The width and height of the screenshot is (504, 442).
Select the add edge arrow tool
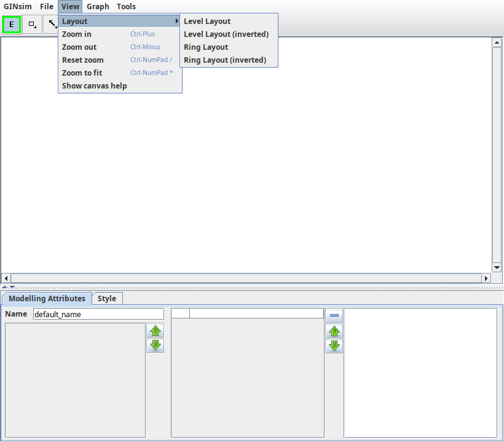coord(53,25)
